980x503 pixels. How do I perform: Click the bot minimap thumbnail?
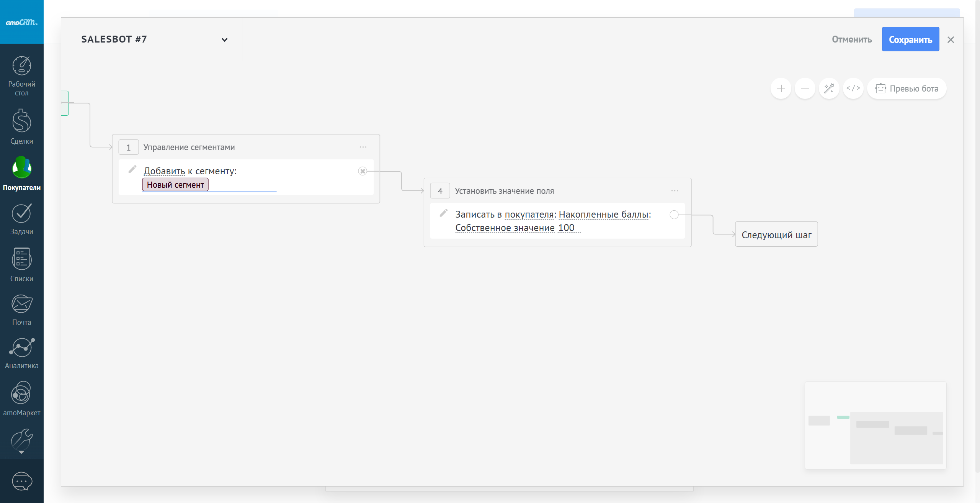pos(875,425)
